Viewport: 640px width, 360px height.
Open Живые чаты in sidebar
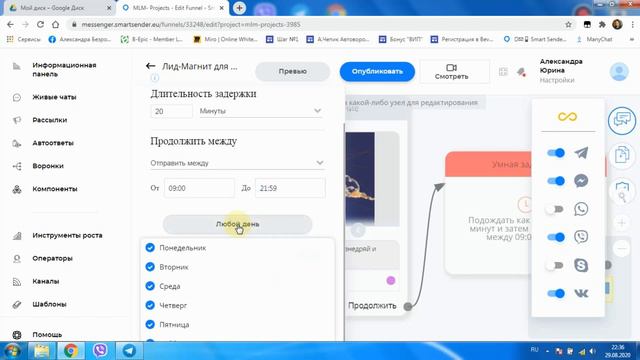[x=54, y=97]
